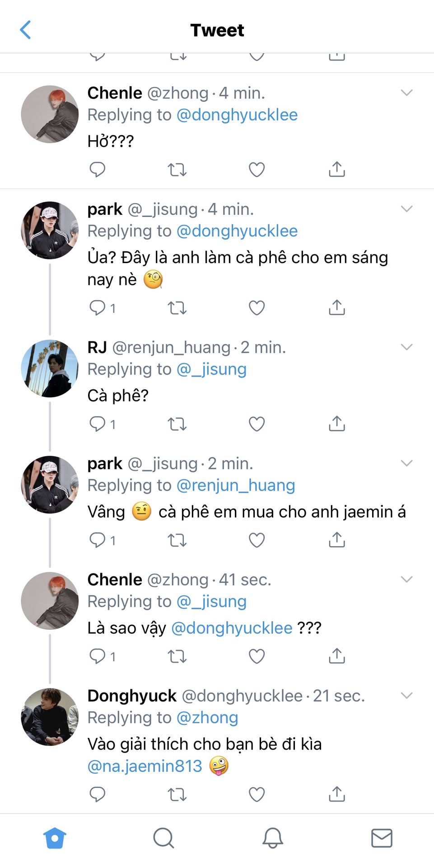The height and width of the screenshot is (868, 434).
Task: Share RJ's "Cà phê?" tweet
Action: 337,424
